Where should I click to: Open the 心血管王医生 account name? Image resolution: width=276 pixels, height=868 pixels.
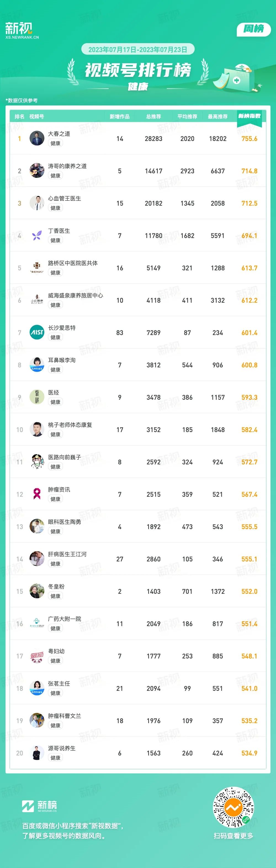click(x=65, y=198)
